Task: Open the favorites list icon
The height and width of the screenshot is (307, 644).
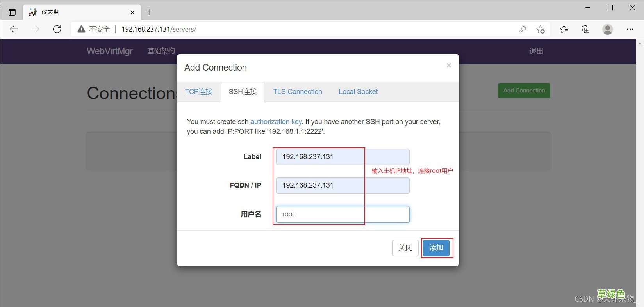Action: (564, 29)
